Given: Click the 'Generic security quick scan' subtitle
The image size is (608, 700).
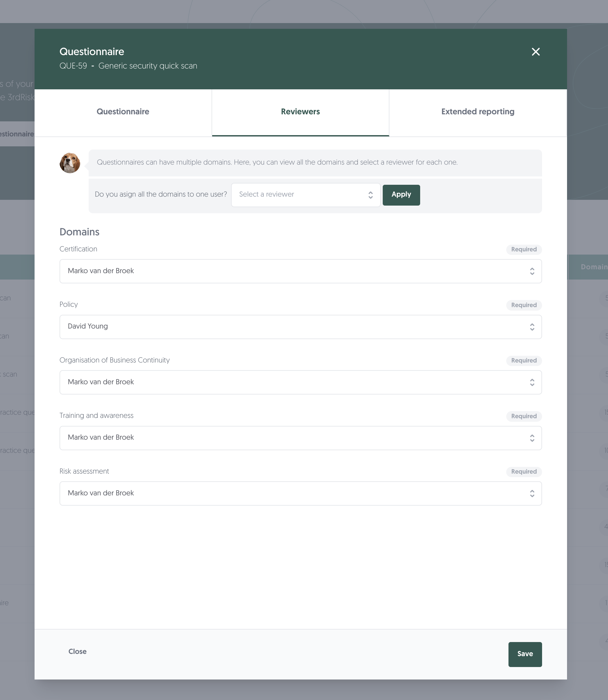Looking at the screenshot, I should coord(148,66).
